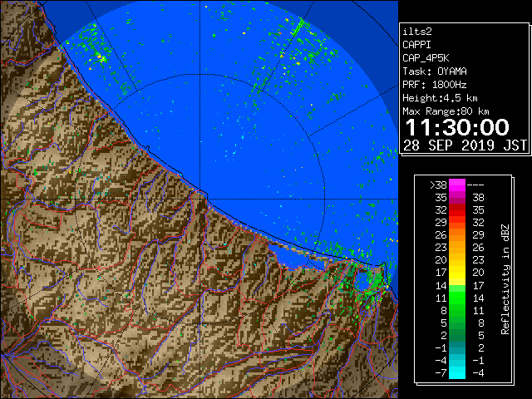Screen dimensions: 532x399
Task: Pick the orange 26 to 29 swatch
Action: click(x=457, y=235)
